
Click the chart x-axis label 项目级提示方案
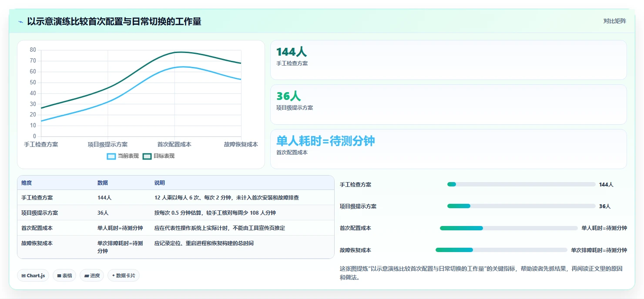click(108, 144)
